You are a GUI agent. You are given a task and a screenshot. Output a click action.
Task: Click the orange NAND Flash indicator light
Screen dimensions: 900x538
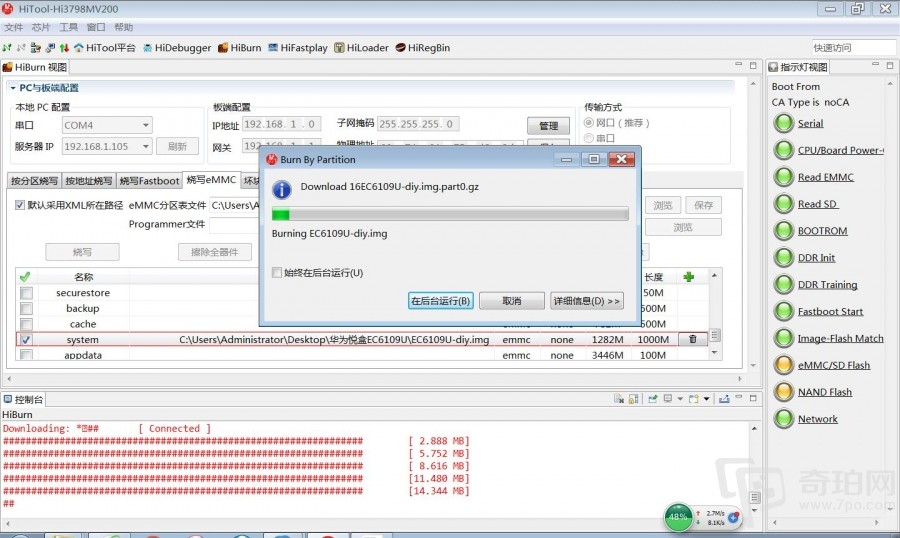783,392
